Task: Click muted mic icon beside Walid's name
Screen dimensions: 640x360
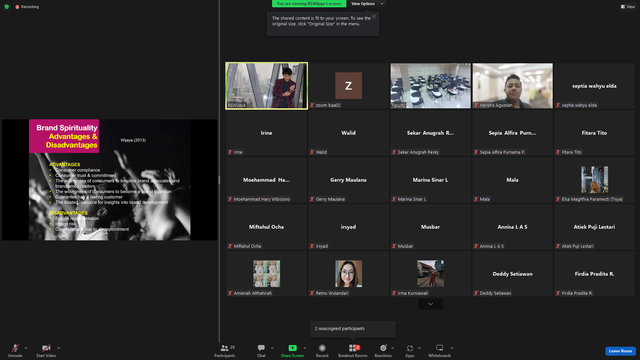Action: point(312,152)
